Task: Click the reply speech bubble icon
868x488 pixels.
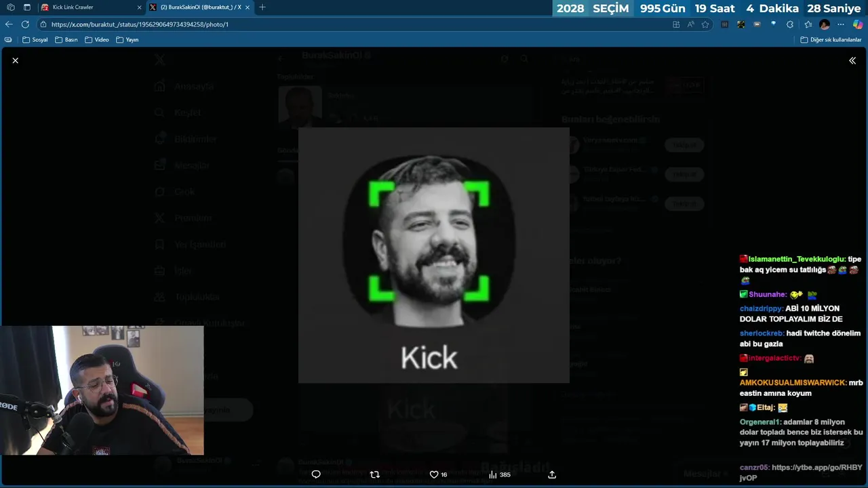Action: pyautogui.click(x=316, y=474)
